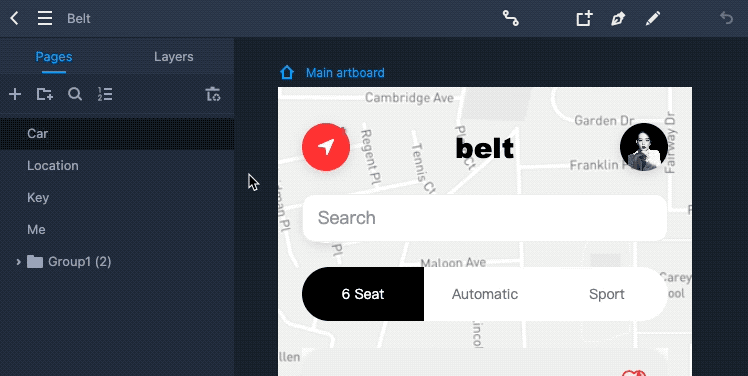The height and width of the screenshot is (376, 748).
Task: Create a new page group folder
Action: 45,94
